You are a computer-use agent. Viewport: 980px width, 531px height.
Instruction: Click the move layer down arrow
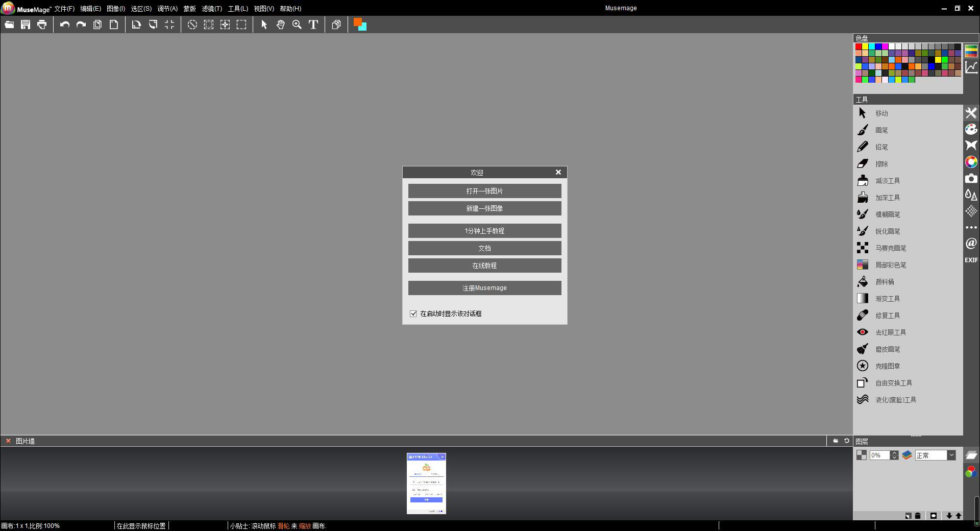[949, 516]
